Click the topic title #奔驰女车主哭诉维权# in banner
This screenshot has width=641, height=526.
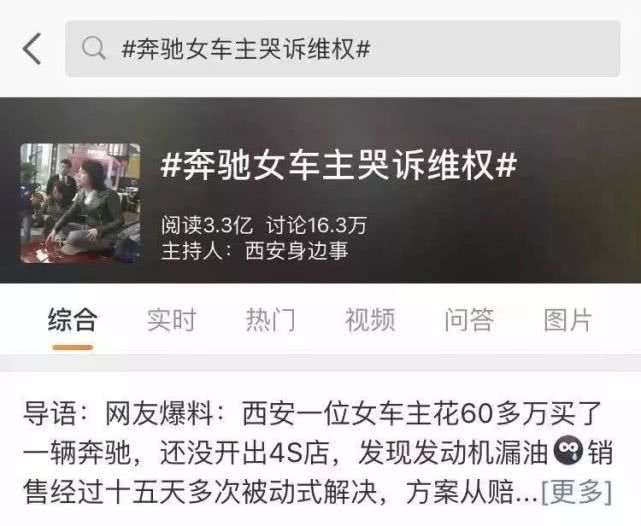339,166
